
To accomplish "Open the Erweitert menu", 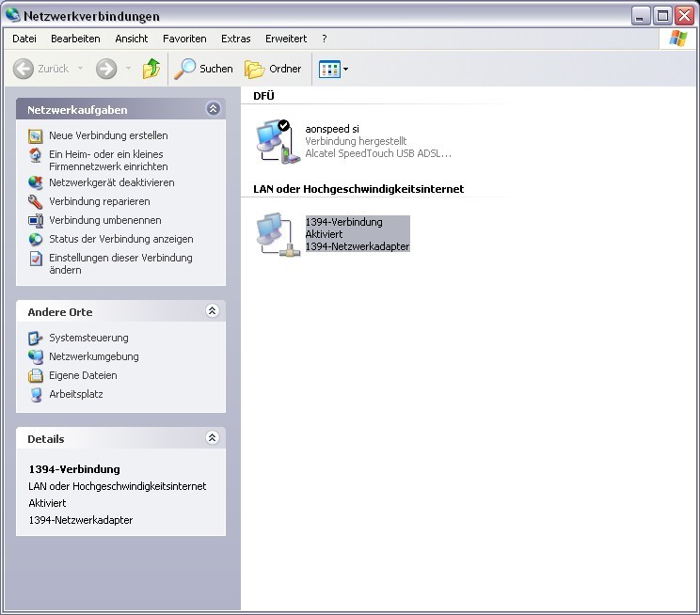I will coord(286,39).
